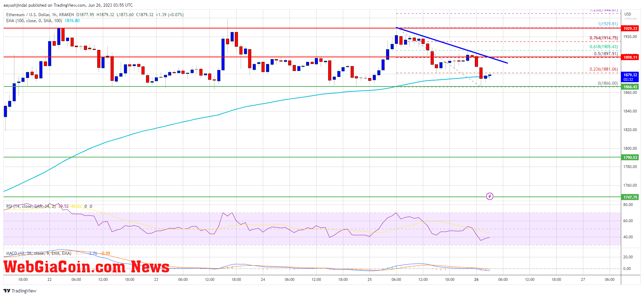Click the red 1898.11 price label
644x297 pixels.
630,57
